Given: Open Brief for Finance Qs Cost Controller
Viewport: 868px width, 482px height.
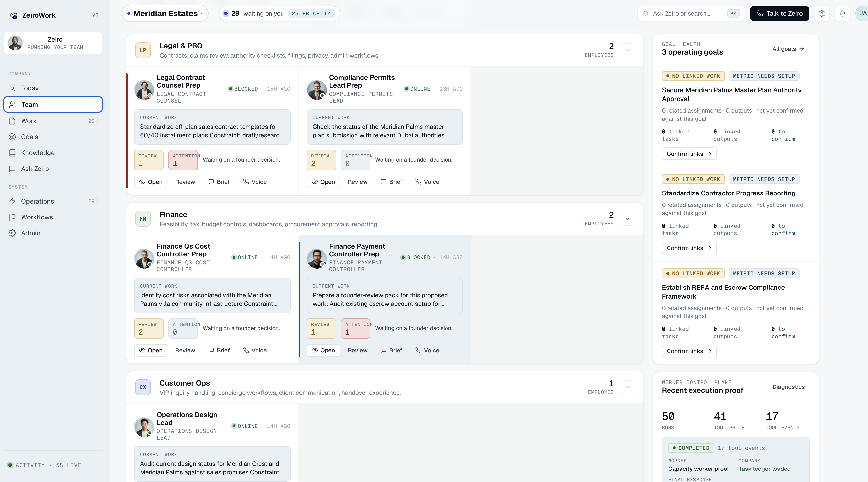Looking at the screenshot, I should click(x=219, y=350).
